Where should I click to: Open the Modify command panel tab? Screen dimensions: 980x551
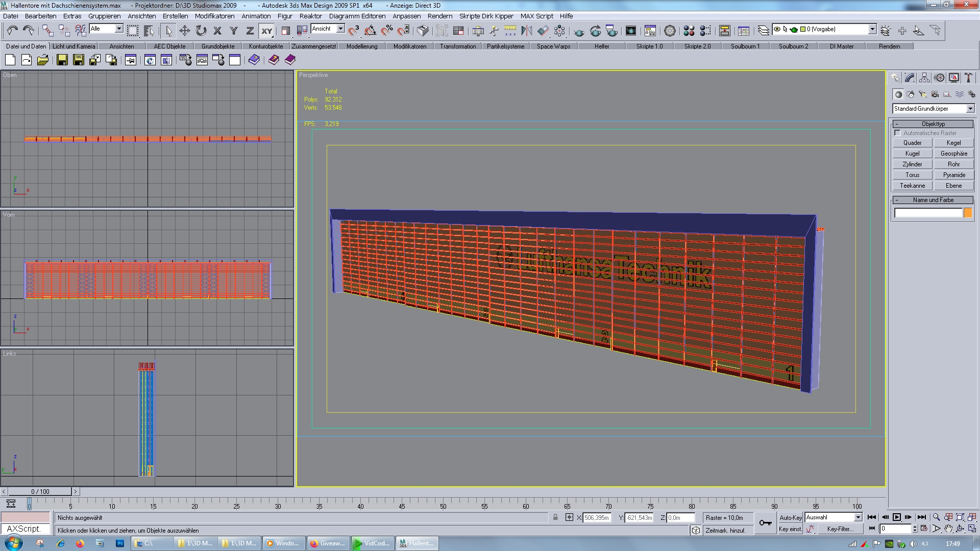point(910,78)
